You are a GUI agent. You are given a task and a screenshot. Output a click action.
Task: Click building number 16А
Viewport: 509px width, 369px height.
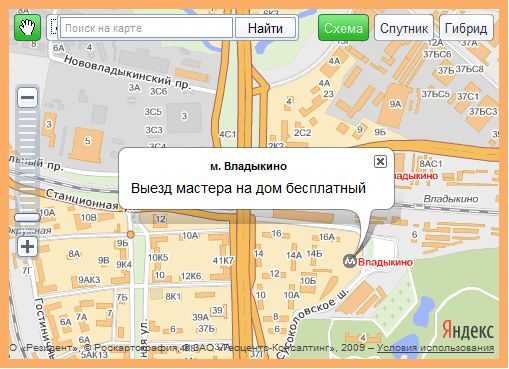tap(327, 237)
